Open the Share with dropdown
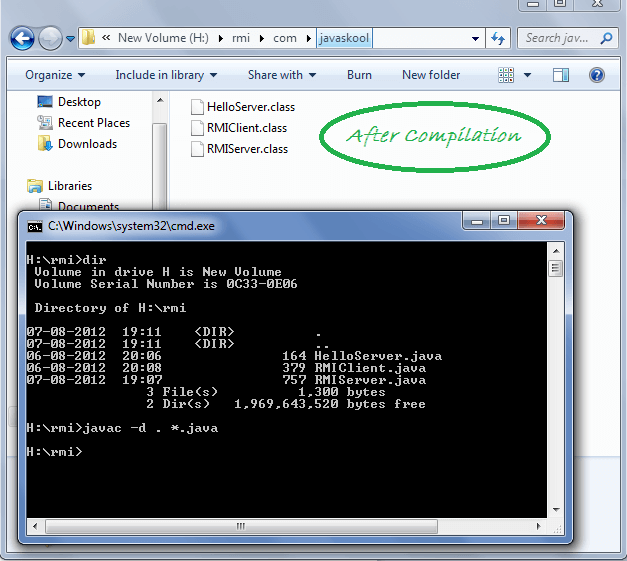The height and width of the screenshot is (561, 627). coord(281,75)
